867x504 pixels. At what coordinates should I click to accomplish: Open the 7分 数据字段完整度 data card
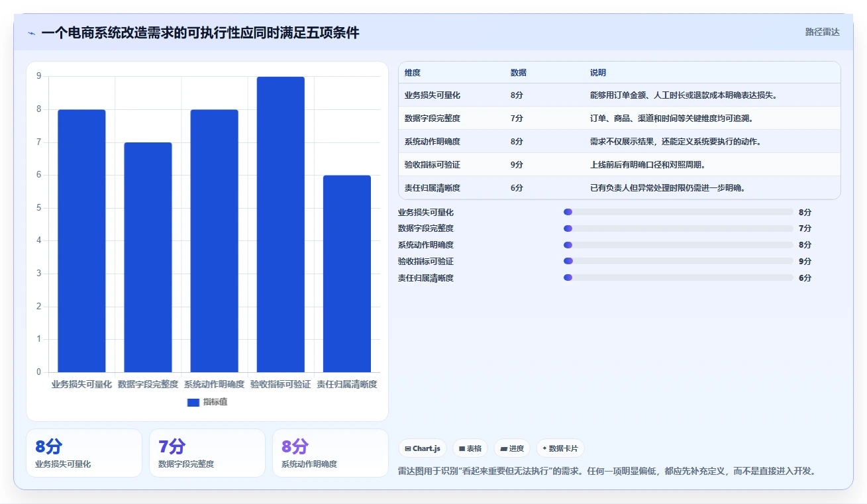207,453
